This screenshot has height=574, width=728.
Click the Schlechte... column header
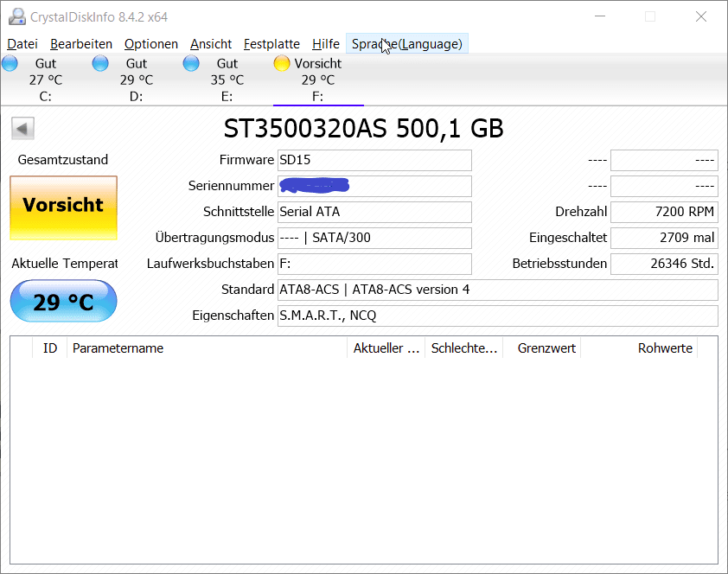(x=463, y=348)
